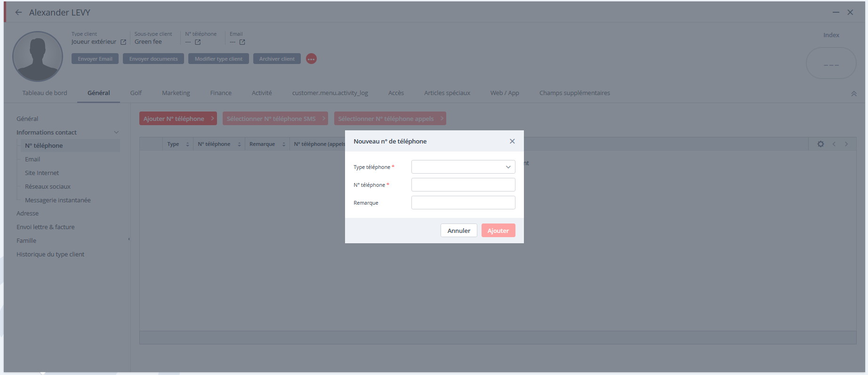Select Famille in side menu
Image resolution: width=868 pixels, height=375 pixels.
(x=26, y=241)
